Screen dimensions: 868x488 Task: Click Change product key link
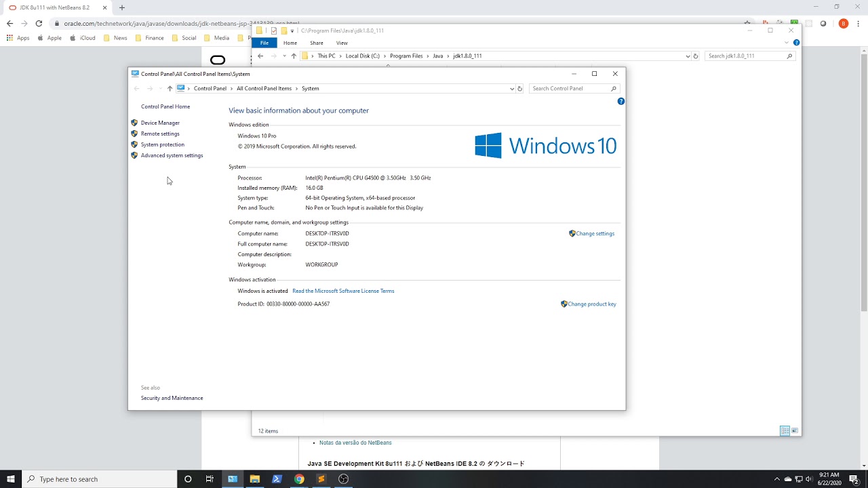coord(592,304)
